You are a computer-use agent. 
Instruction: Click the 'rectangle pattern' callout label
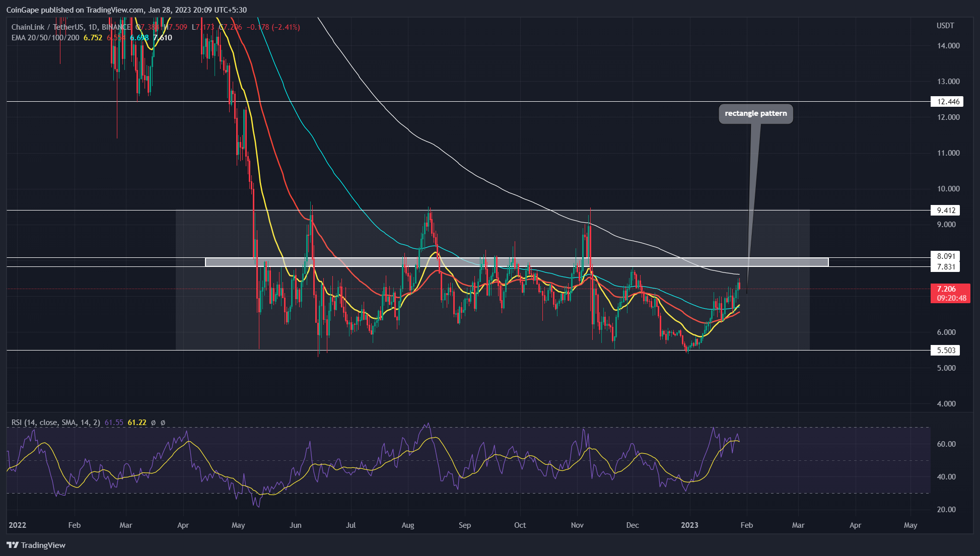point(755,114)
